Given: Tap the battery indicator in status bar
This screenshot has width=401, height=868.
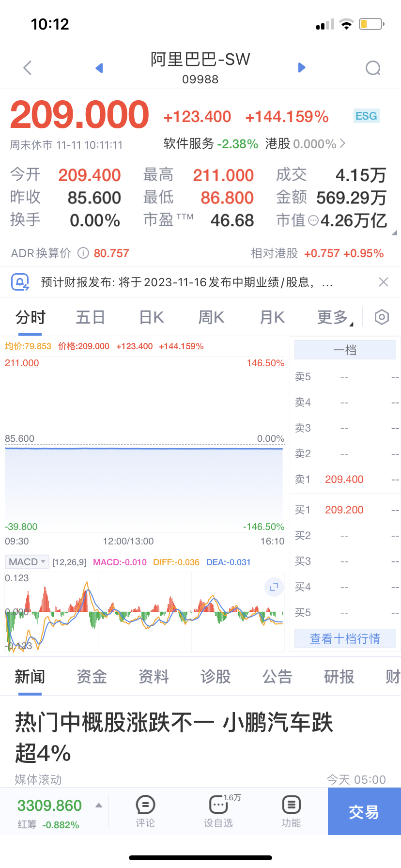Looking at the screenshot, I should [372, 24].
